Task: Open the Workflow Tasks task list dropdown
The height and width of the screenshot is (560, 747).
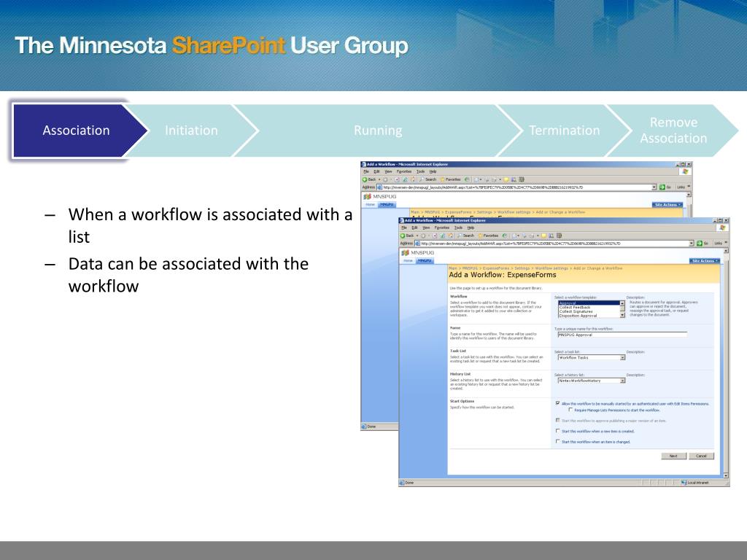Action: coord(592,357)
